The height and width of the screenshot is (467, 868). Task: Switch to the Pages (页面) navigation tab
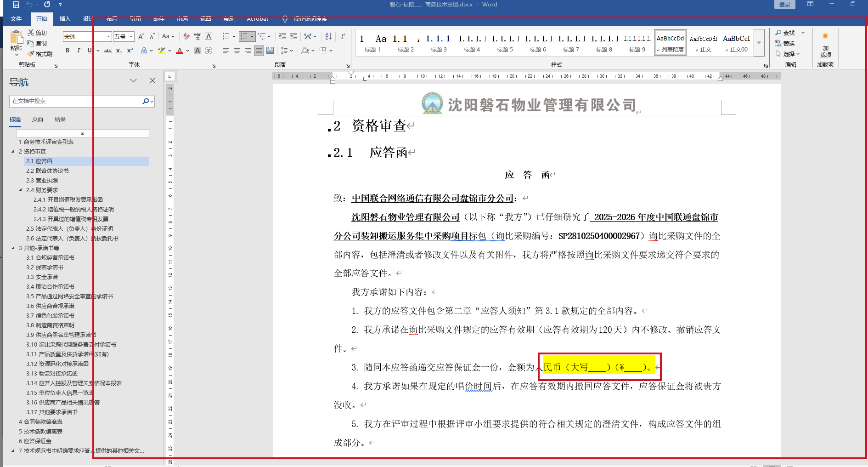coord(38,120)
